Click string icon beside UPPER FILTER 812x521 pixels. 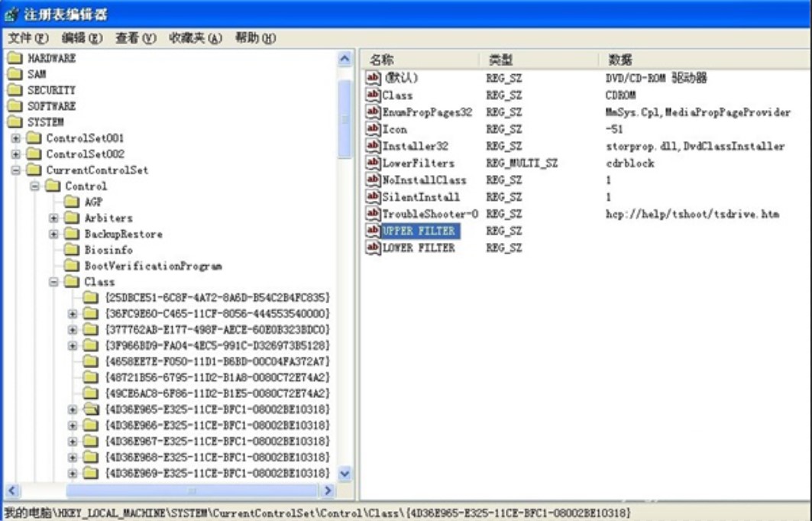coord(373,231)
